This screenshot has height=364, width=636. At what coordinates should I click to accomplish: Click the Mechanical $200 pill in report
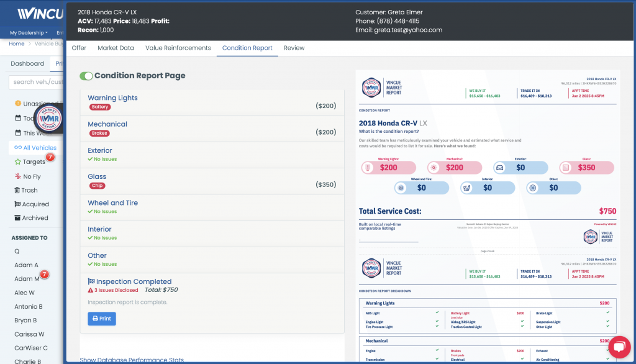[x=455, y=167]
